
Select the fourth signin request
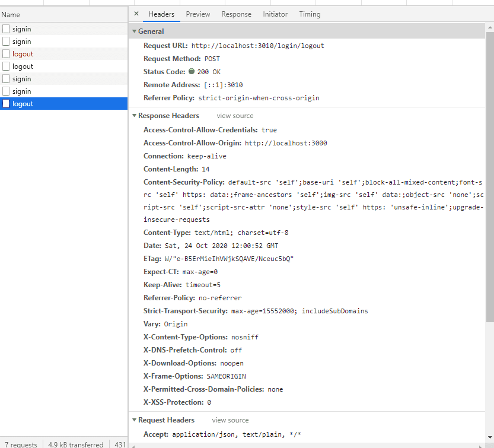click(x=63, y=91)
